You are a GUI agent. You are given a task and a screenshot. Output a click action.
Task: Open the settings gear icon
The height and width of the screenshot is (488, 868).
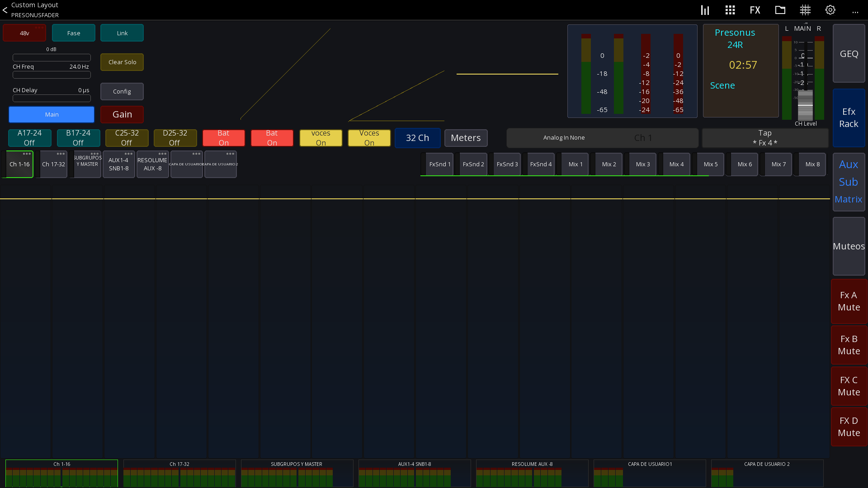(x=830, y=10)
